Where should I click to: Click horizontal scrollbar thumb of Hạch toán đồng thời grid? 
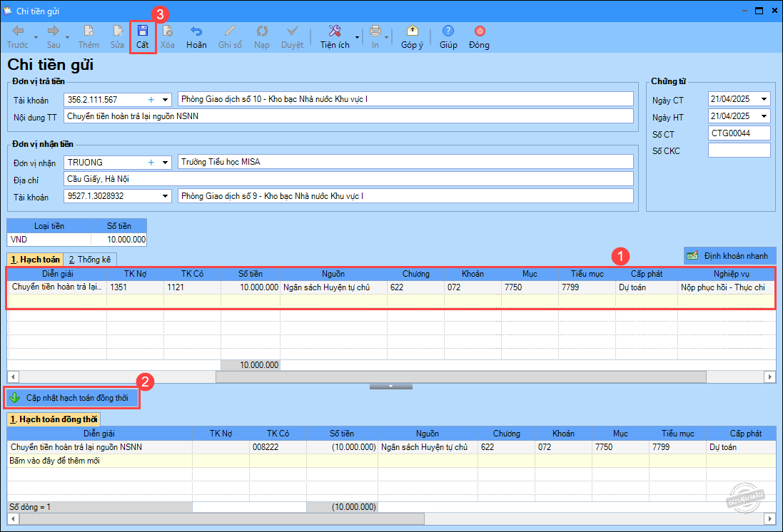coord(222,519)
